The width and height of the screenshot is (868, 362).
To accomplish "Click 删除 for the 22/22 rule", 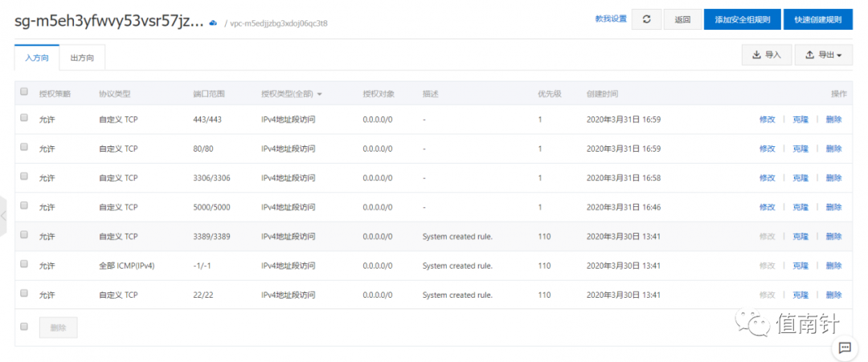I will (x=833, y=295).
